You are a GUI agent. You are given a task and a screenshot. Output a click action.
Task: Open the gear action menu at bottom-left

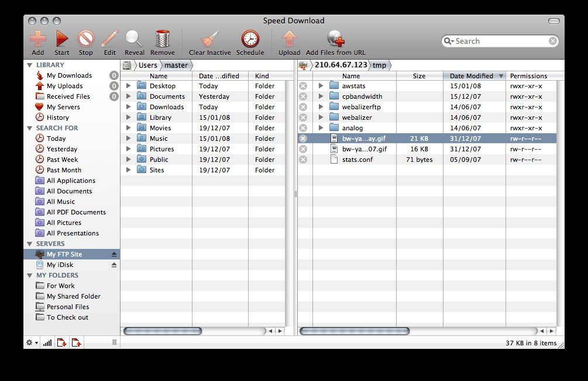pyautogui.click(x=32, y=343)
